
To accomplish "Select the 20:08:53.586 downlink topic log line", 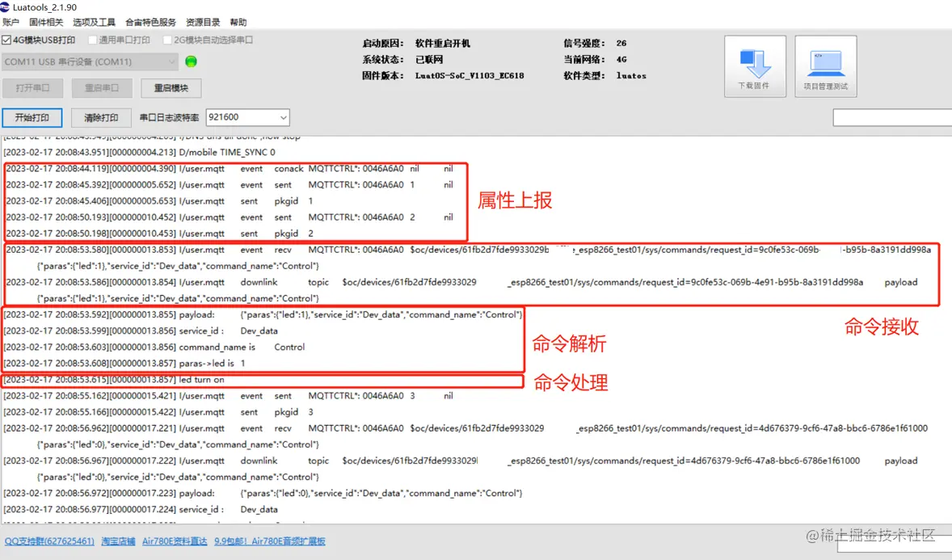I will [x=461, y=282].
